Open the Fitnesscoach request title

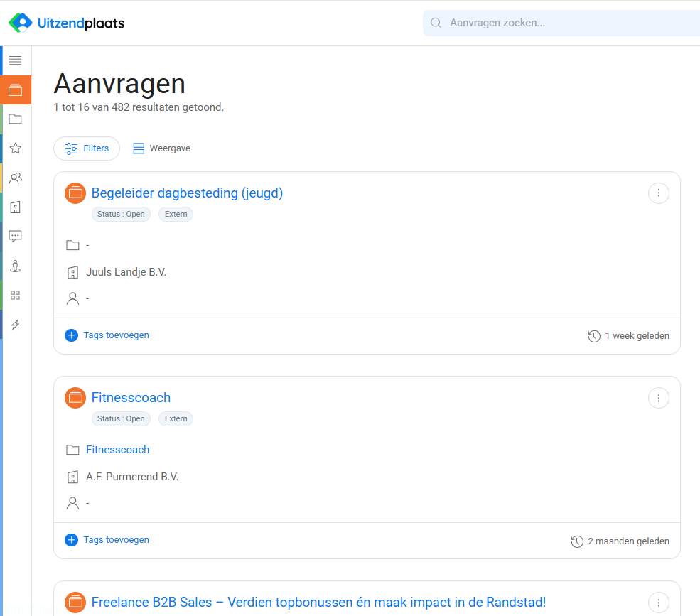pyautogui.click(x=131, y=398)
